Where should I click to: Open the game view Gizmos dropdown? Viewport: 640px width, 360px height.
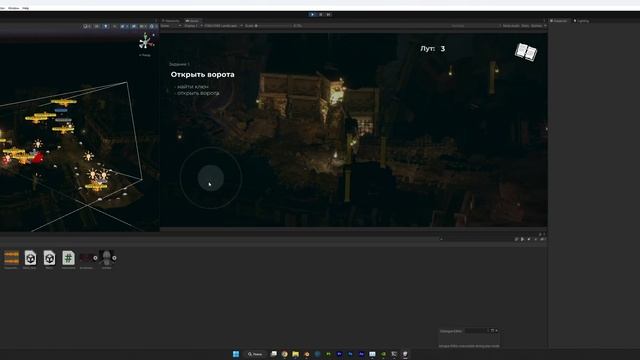[538, 26]
